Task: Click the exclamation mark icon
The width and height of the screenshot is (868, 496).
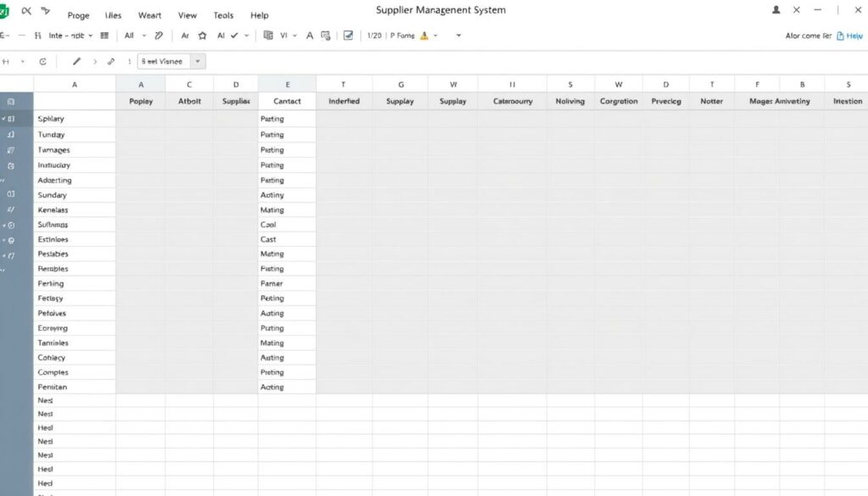Action: (130, 61)
